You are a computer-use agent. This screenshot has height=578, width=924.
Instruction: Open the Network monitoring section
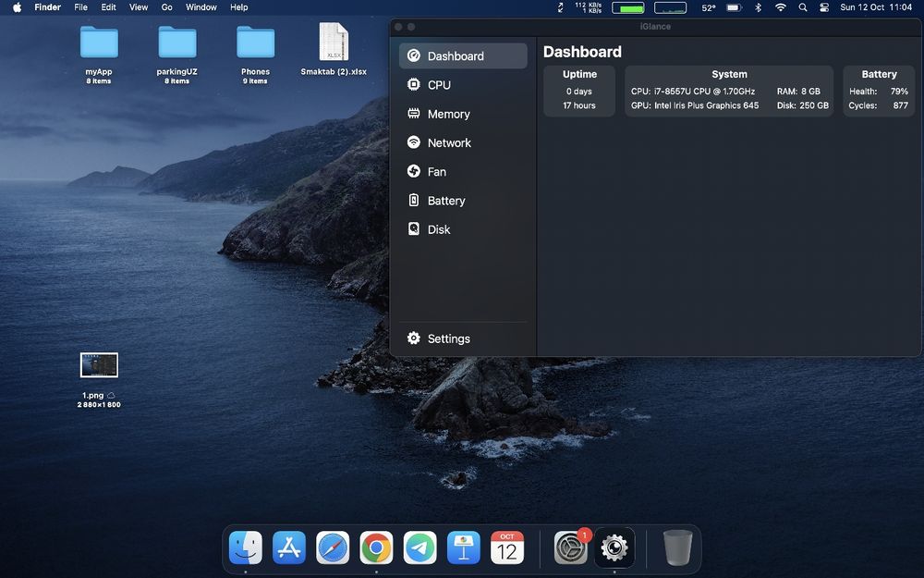coord(449,142)
